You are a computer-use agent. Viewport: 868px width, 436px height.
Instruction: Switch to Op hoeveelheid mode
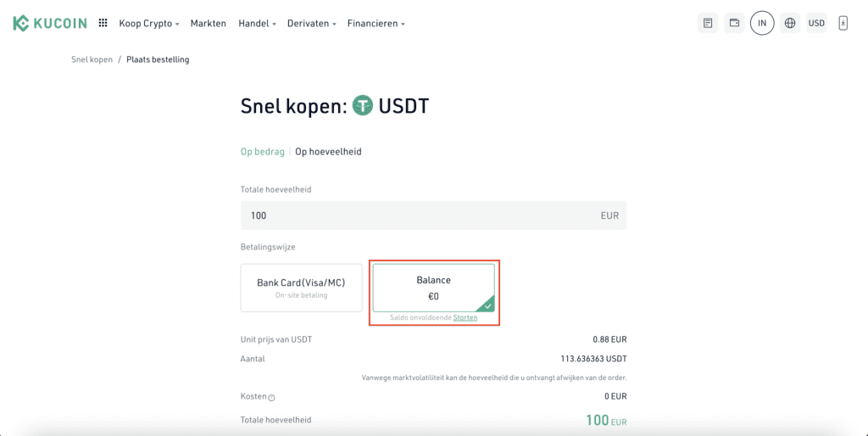[x=328, y=152]
